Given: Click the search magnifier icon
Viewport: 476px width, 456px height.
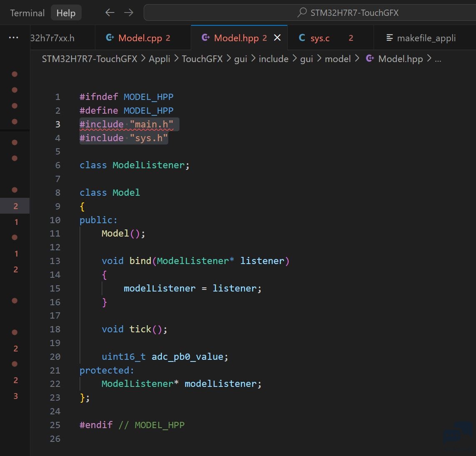Looking at the screenshot, I should point(302,12).
